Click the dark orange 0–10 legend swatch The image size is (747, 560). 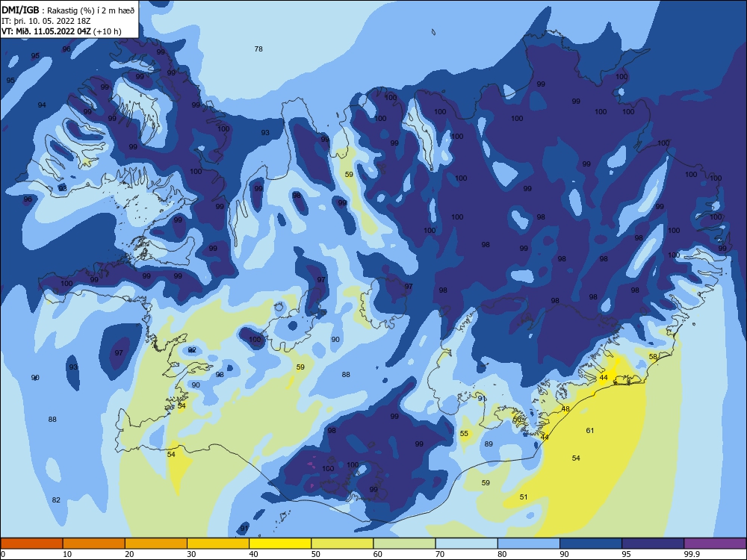click(x=31, y=544)
